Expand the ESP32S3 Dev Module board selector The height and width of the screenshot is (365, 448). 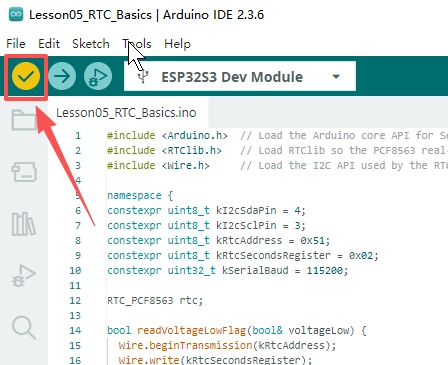point(240,77)
